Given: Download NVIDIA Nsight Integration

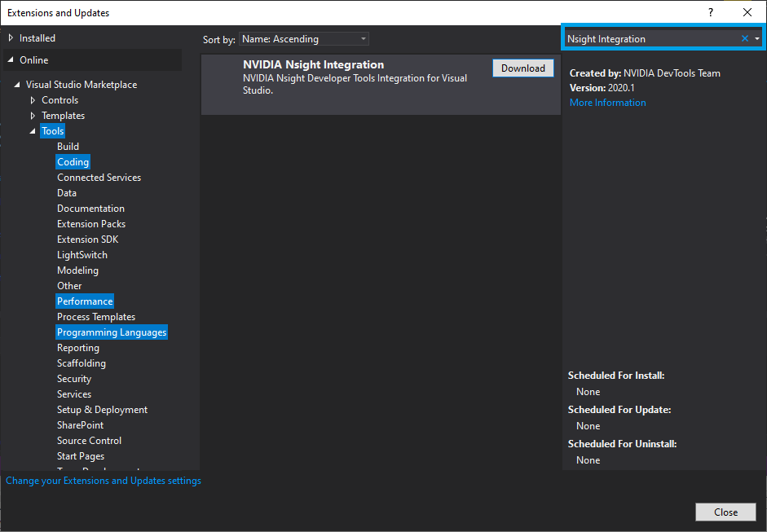Looking at the screenshot, I should click(523, 68).
